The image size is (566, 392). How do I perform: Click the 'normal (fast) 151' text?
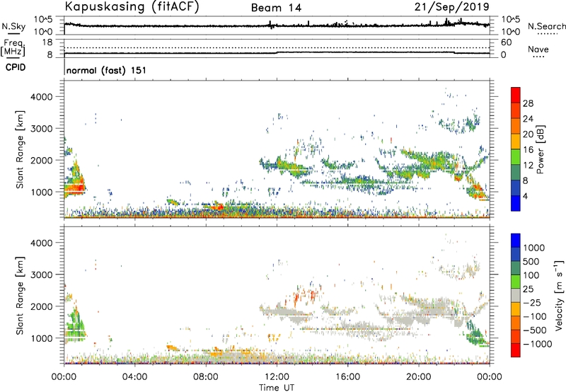point(107,70)
